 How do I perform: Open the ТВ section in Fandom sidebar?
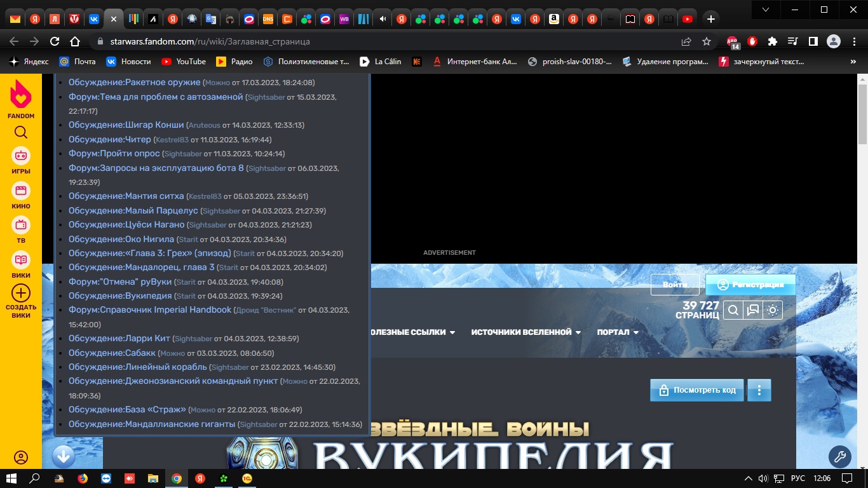(x=21, y=231)
